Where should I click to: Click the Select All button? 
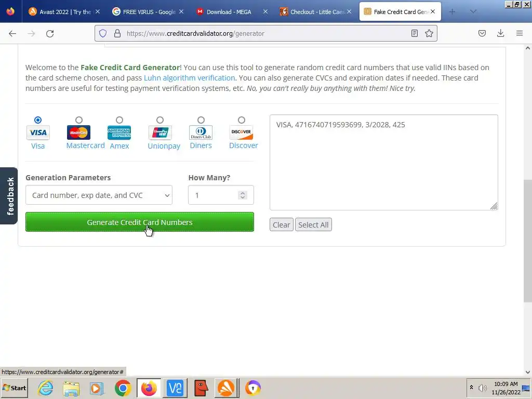click(313, 224)
